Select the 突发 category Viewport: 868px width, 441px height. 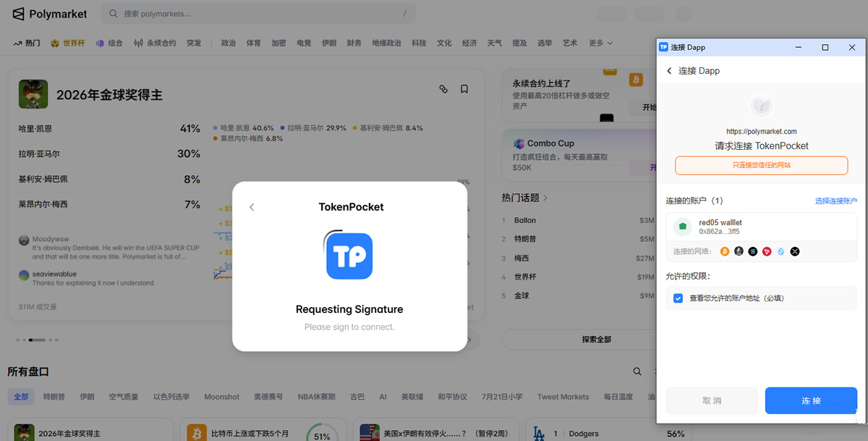click(194, 43)
